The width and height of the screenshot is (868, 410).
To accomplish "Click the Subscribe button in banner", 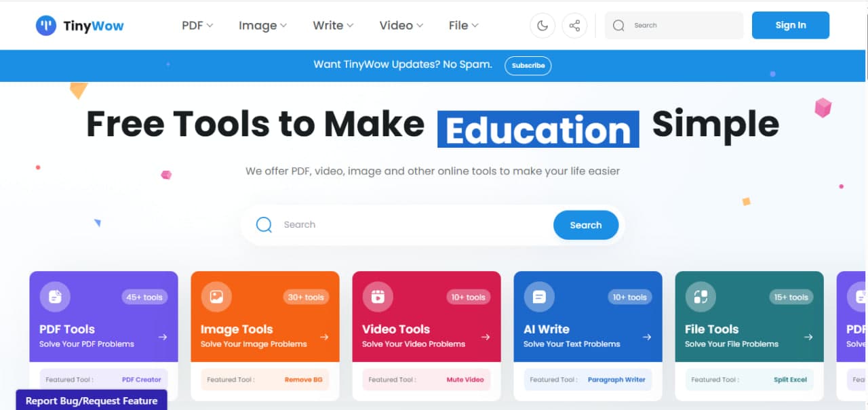I will pos(528,66).
